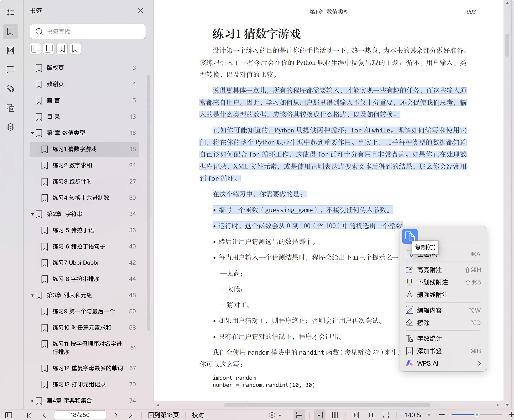Close the bookmarks panel
Image resolution: width=514 pixels, height=420 pixels.
140,11
